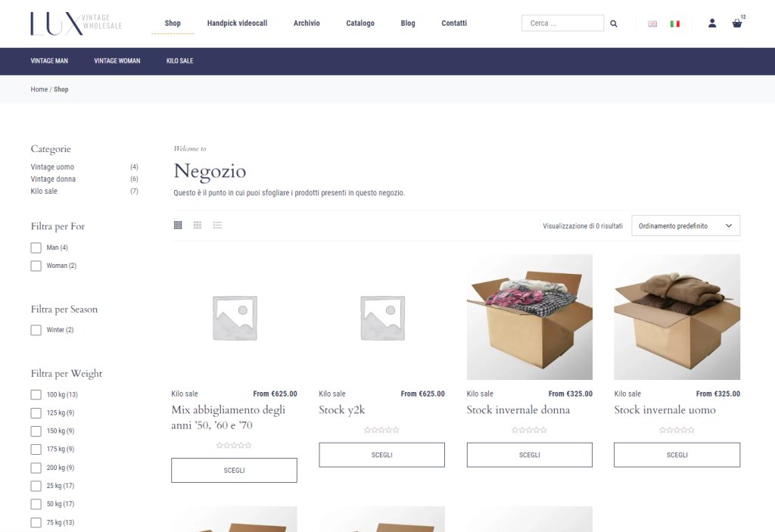This screenshot has height=532, width=775.
Task: Open the Ordinamento predefinito sort dropdown
Action: [686, 226]
